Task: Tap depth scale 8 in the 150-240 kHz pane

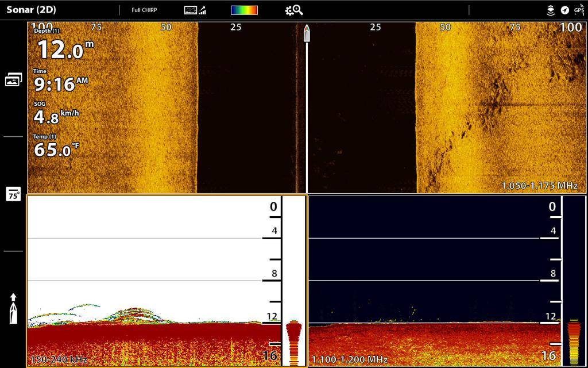Action: tap(274, 274)
